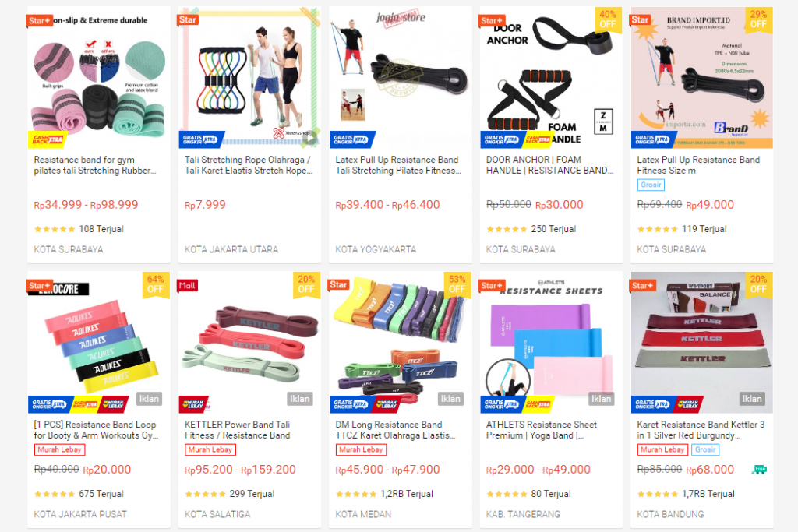Click the Grosir tag under Latex Pull Up Band Size m

tap(651, 185)
